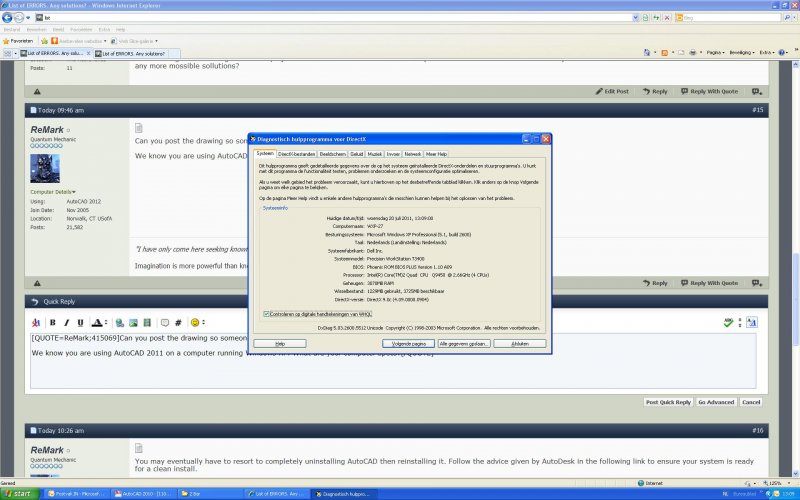This screenshot has height=500, width=800.
Task: Click the red Stop loading X icon
Action: [667, 17]
